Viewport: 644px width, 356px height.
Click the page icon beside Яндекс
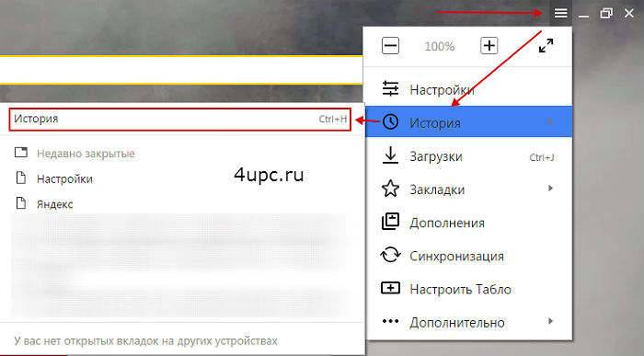(x=21, y=203)
